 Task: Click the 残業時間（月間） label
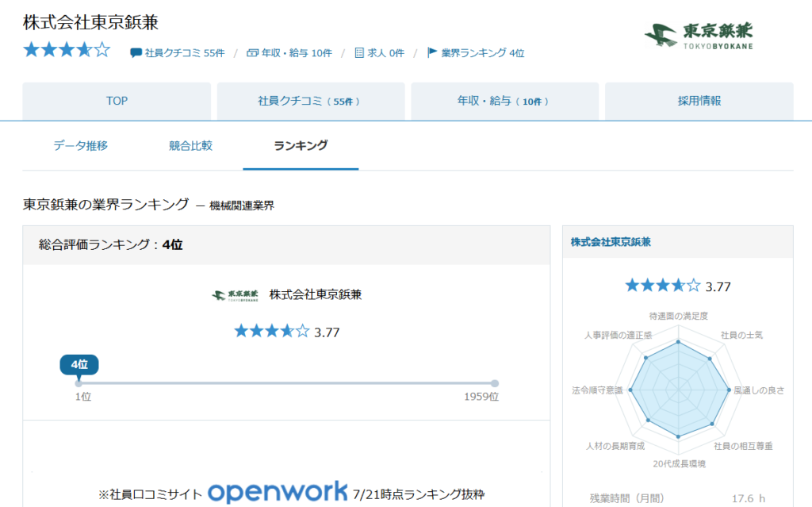626,499
